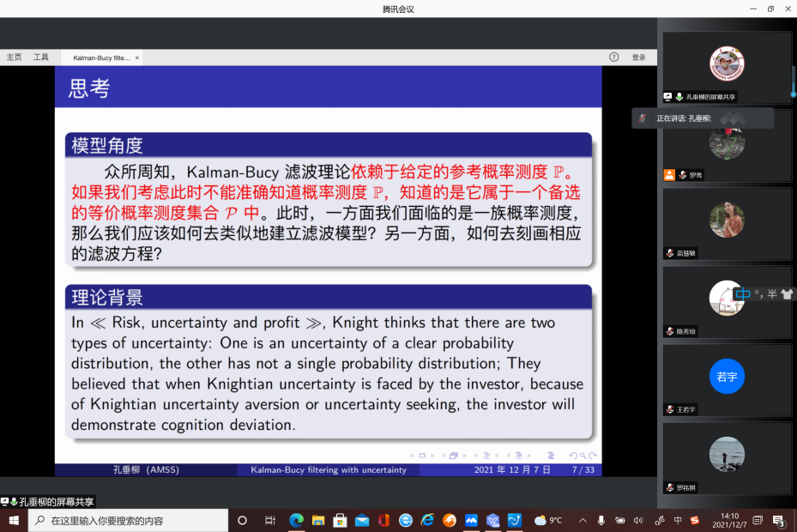This screenshot has width=797, height=532.
Task: Click the Windows taskbar search box
Action: click(129, 520)
